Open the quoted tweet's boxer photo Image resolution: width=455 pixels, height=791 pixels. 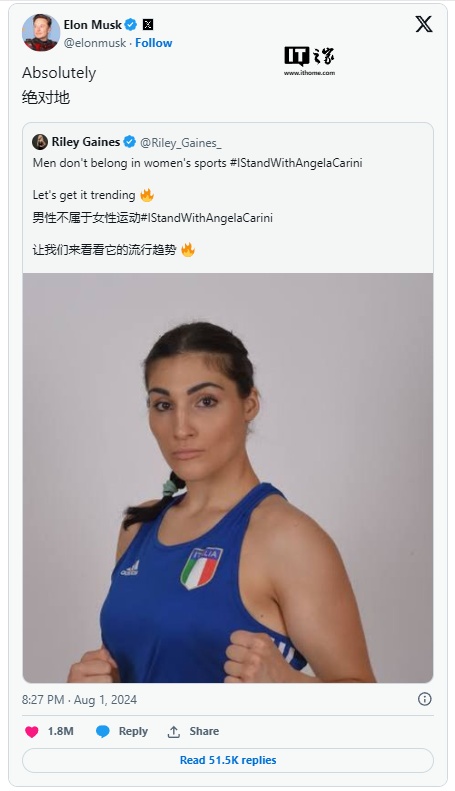tap(228, 478)
